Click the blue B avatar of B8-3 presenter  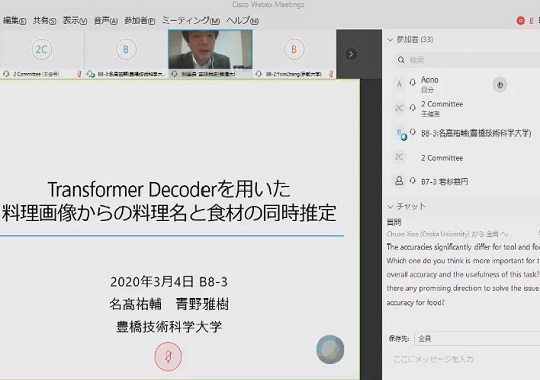[126, 49]
